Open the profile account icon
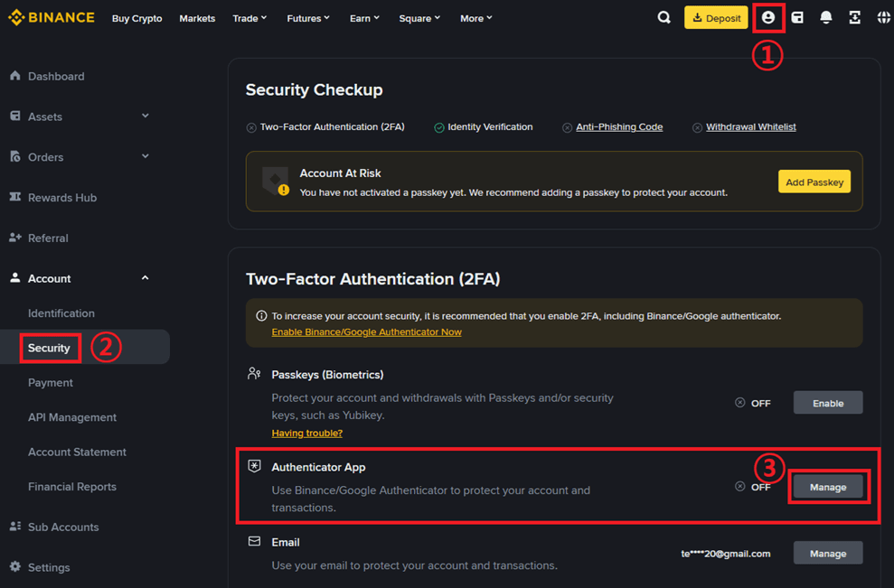Viewport: 894px width, 588px height. click(x=768, y=18)
